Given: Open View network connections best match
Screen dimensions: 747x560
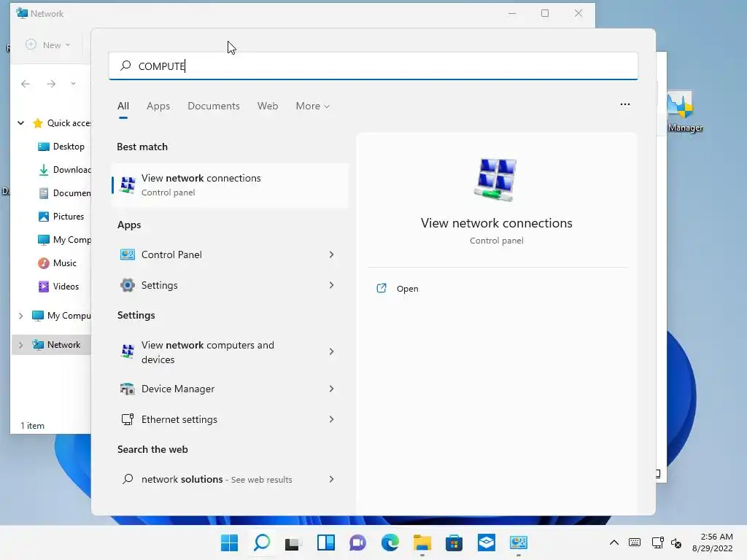Looking at the screenshot, I should pyautogui.click(x=230, y=185).
